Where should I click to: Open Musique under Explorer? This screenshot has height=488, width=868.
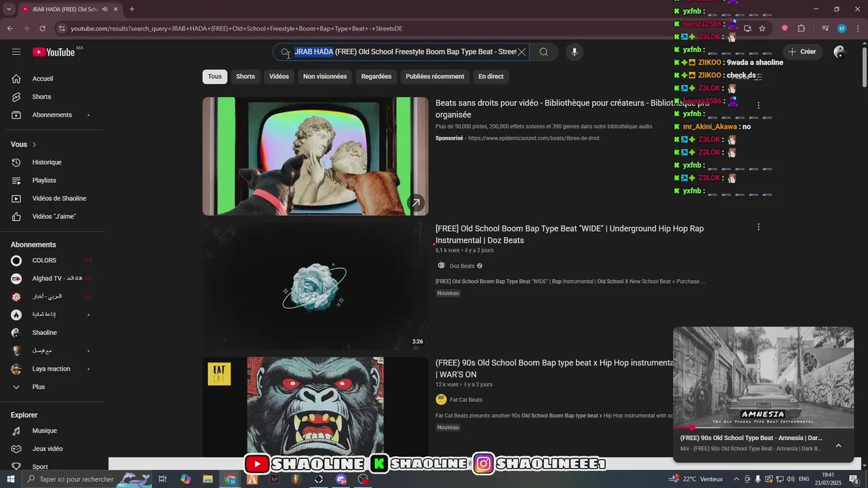pyautogui.click(x=52, y=430)
